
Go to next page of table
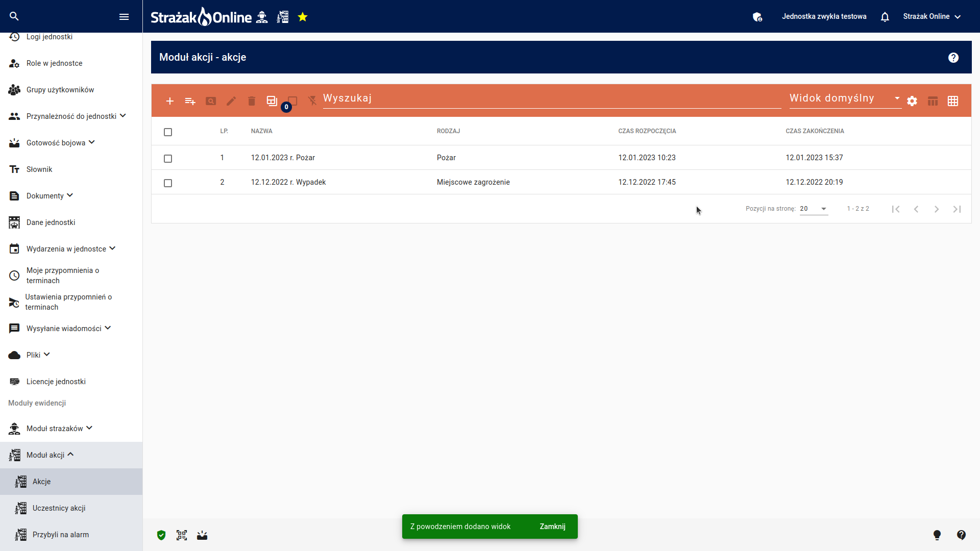(937, 209)
